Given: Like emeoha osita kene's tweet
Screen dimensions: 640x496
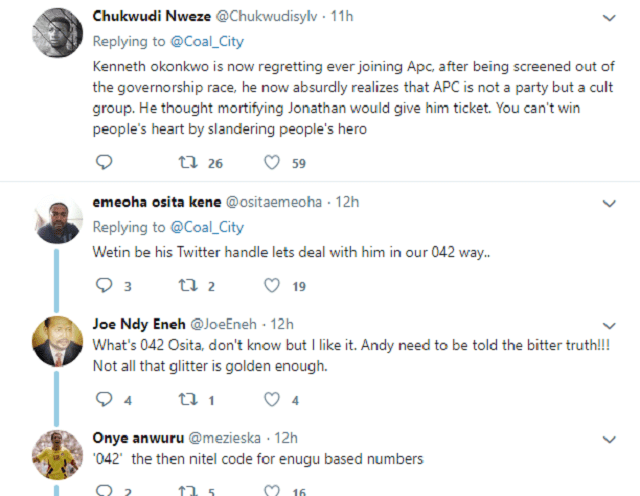Looking at the screenshot, I should 271,286.
